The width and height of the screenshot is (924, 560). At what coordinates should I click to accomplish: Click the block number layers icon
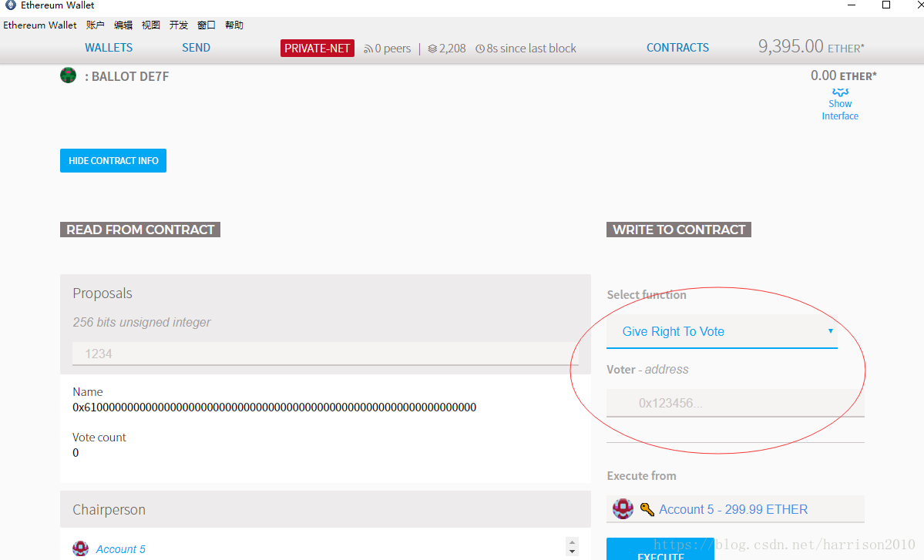point(432,49)
